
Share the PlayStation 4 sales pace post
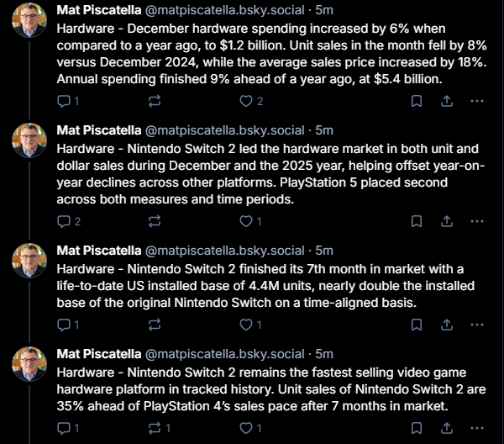[447, 429]
